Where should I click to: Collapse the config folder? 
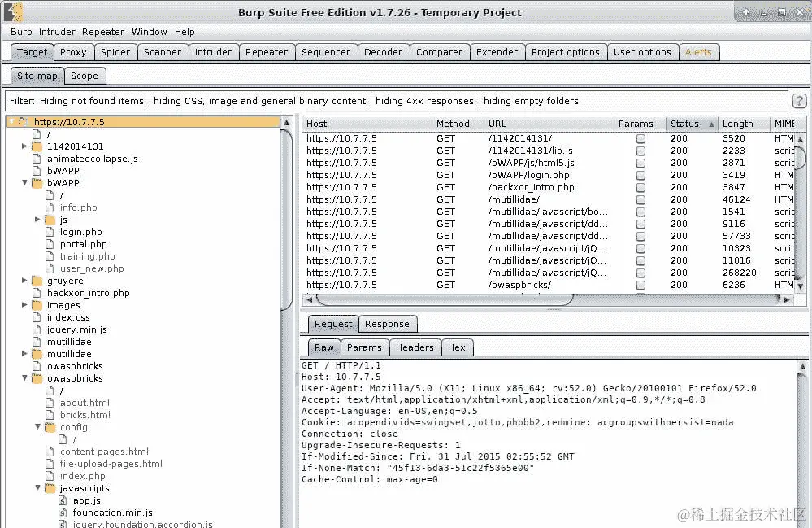(x=37, y=427)
